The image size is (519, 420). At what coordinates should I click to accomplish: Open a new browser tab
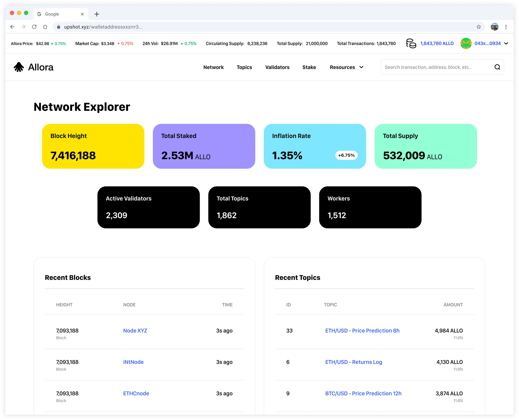click(97, 14)
